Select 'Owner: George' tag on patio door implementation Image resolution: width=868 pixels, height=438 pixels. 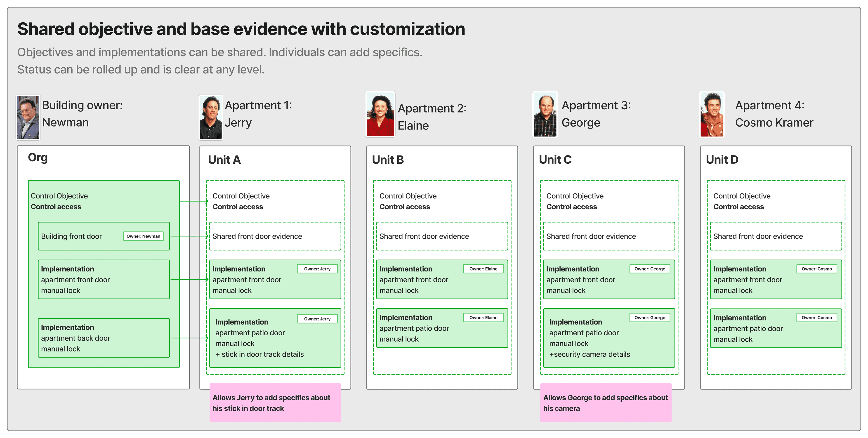(x=650, y=318)
